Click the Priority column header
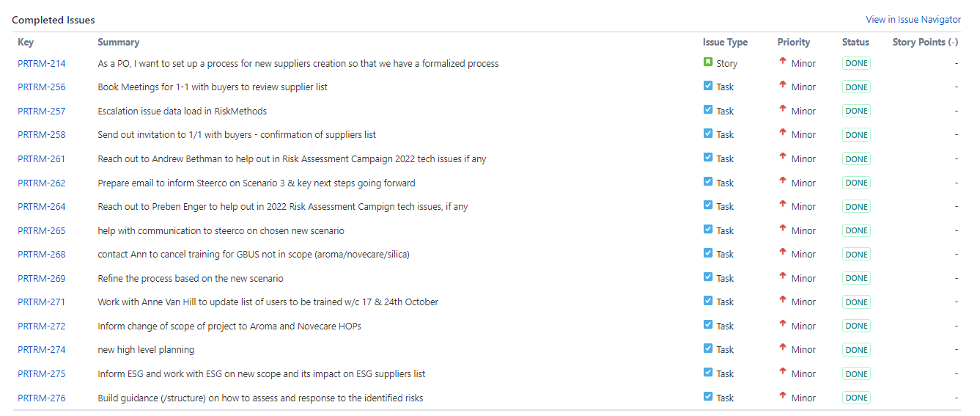The image size is (980, 416). pyautogui.click(x=794, y=43)
